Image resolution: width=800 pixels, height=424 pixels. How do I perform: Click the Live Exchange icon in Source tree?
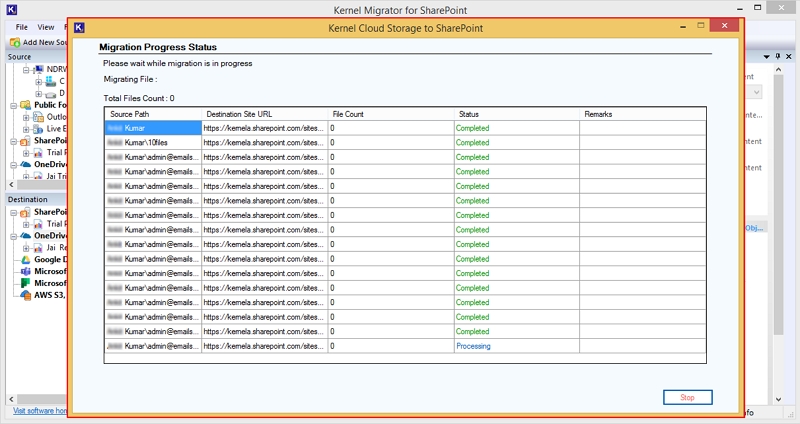pos(38,129)
